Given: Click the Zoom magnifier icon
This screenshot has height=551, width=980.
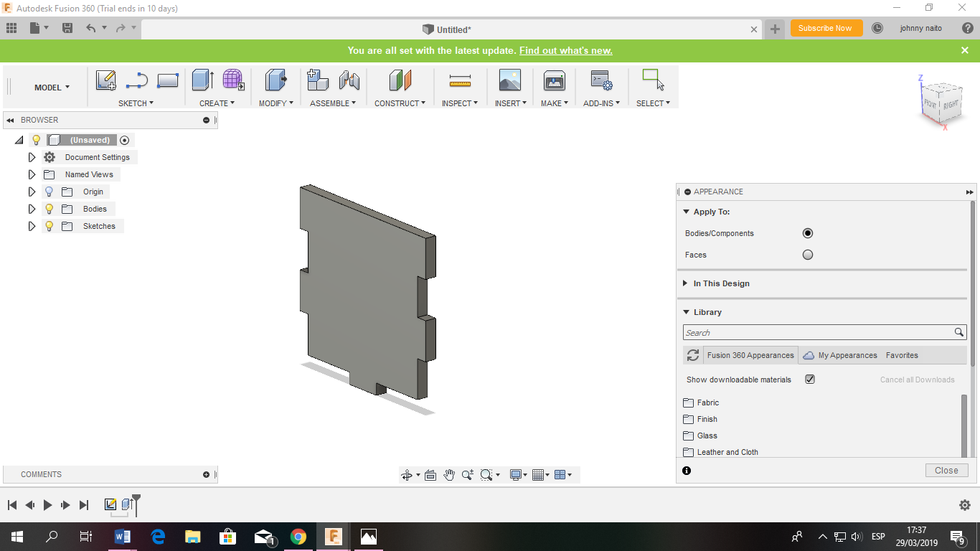Looking at the screenshot, I should 468,475.
